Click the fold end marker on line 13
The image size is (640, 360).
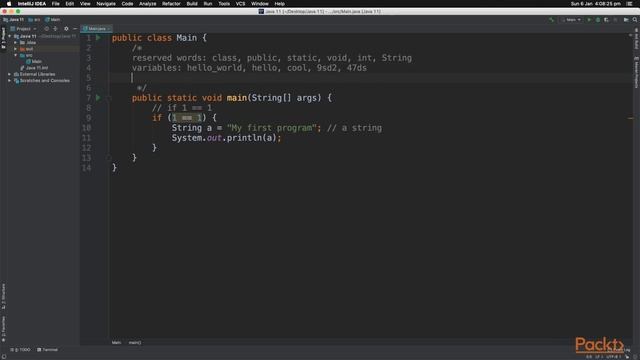click(109, 158)
